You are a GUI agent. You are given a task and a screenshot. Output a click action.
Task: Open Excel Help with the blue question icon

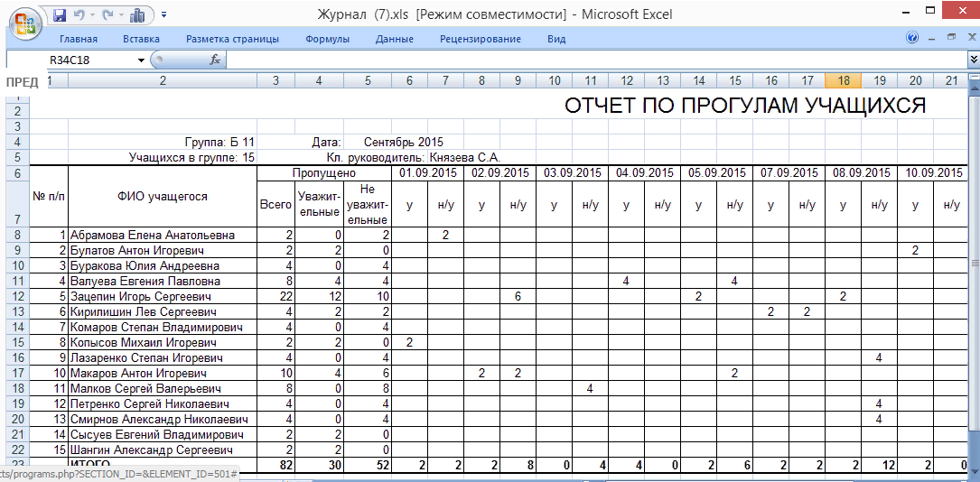[912, 38]
